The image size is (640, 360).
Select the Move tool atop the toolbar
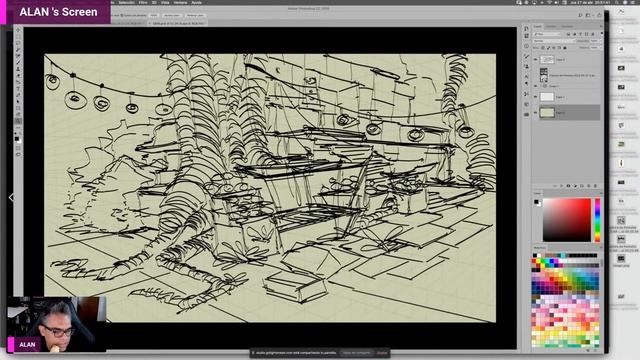pos(18,30)
